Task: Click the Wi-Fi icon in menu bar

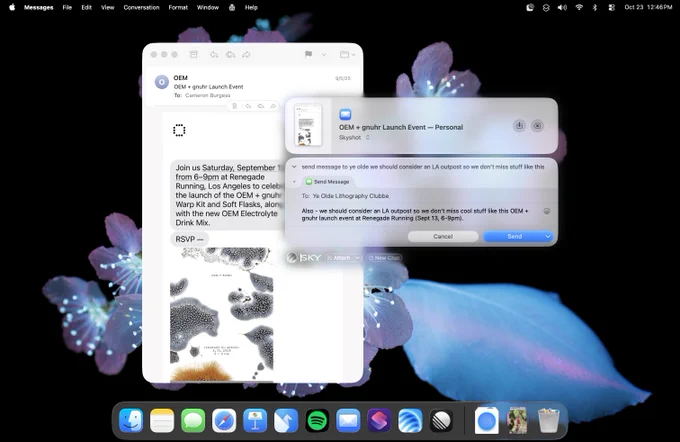Action: click(579, 7)
